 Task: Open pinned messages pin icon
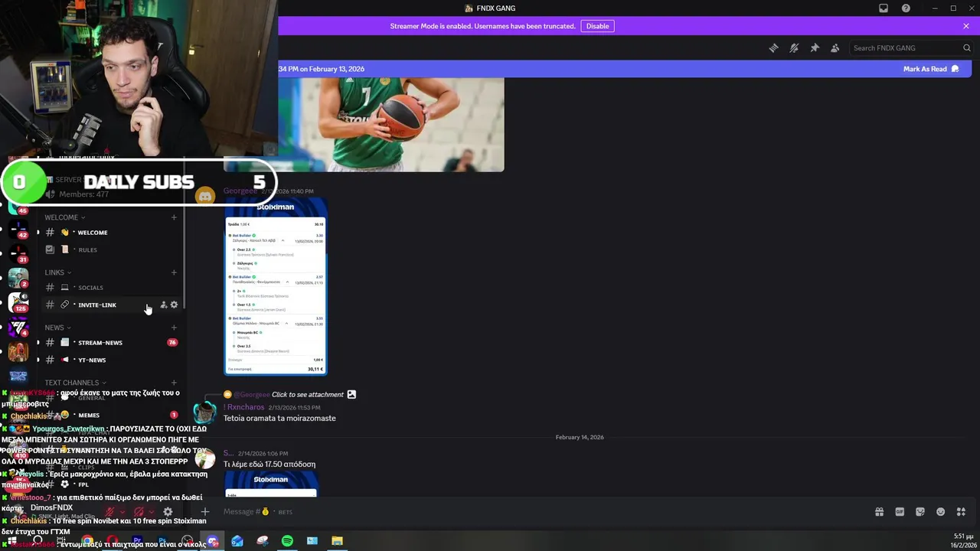coord(815,47)
